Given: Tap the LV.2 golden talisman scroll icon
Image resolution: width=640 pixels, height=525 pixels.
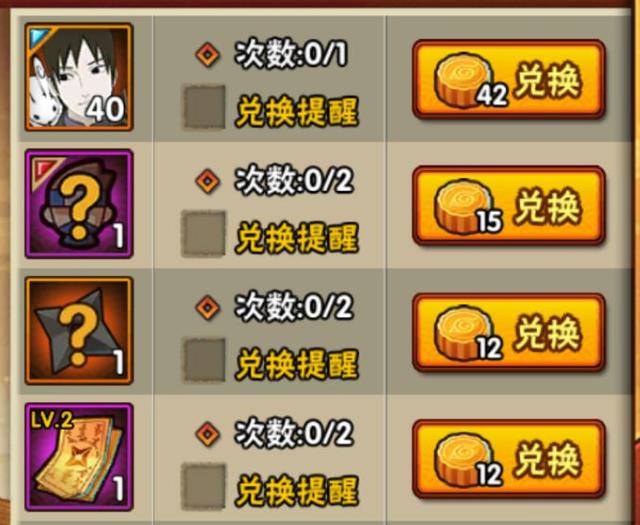Looking at the screenshot, I should click(79, 457).
